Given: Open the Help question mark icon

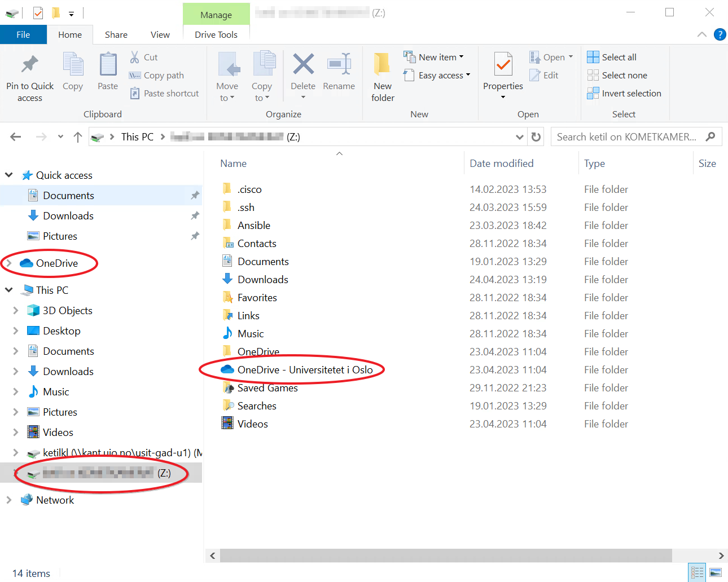Looking at the screenshot, I should [x=720, y=34].
